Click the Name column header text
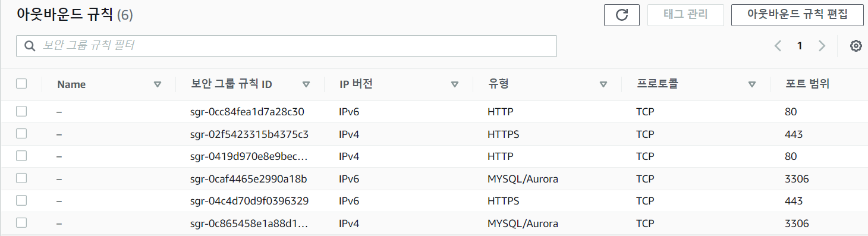The width and height of the screenshot is (868, 236). click(x=71, y=84)
